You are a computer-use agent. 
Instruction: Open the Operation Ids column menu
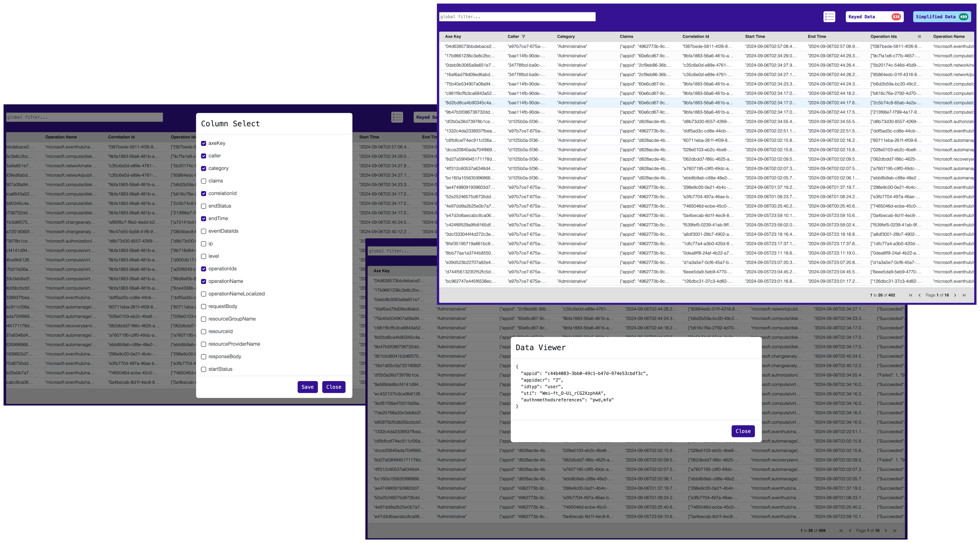pos(919,36)
